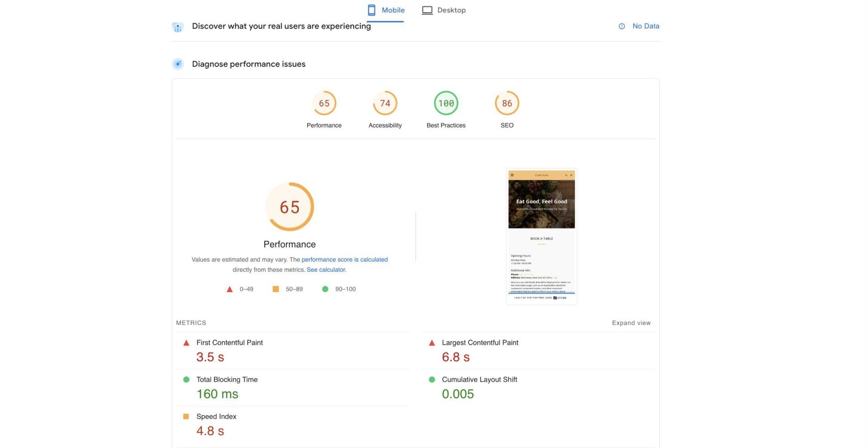The height and width of the screenshot is (448, 868).
Task: Click the 3.5 s value
Action: click(x=210, y=357)
